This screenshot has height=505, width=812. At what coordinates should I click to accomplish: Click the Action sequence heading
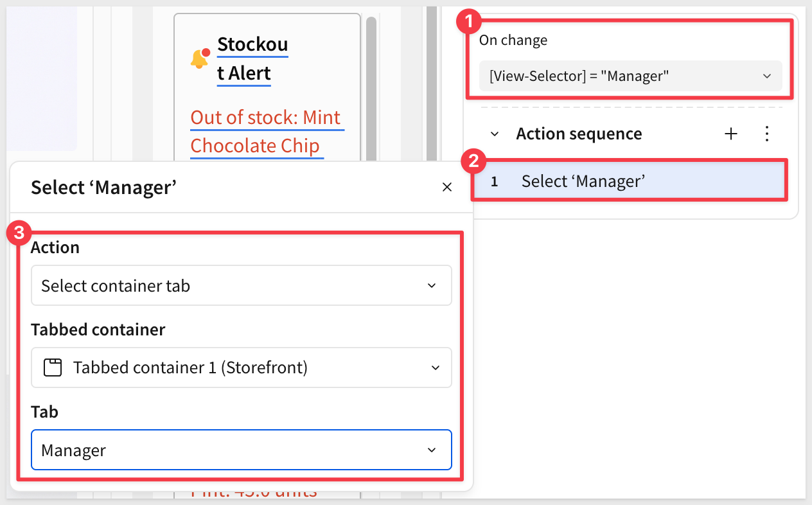point(579,134)
